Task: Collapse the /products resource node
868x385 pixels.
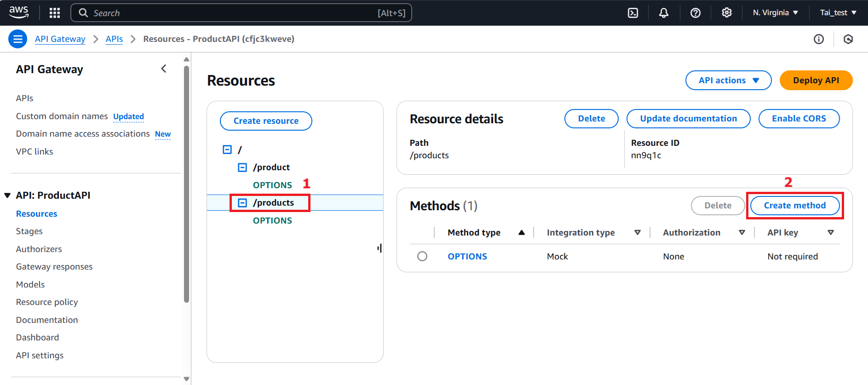Action: [242, 203]
